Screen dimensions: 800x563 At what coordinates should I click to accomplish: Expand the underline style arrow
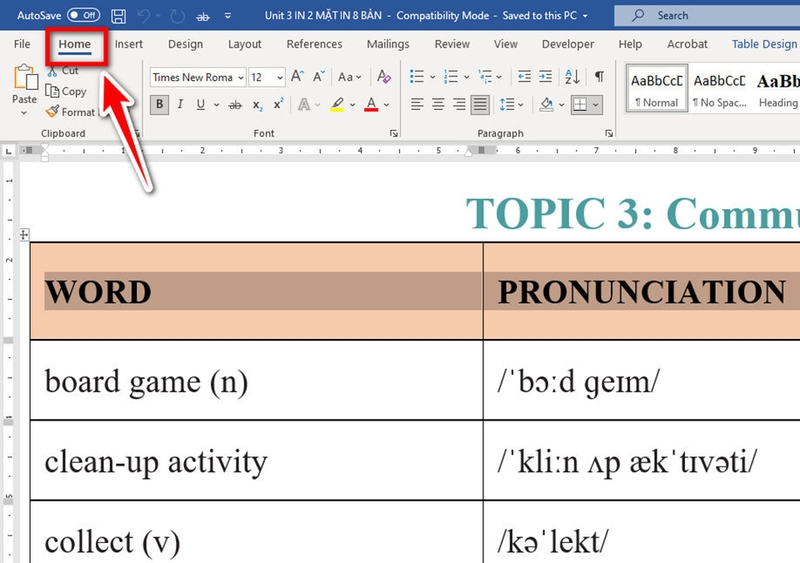[216, 105]
